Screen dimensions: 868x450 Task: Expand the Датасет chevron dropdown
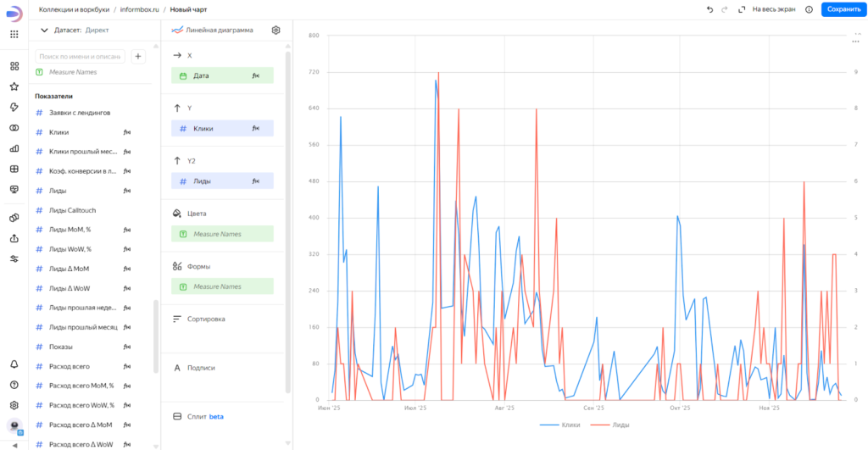coord(44,31)
